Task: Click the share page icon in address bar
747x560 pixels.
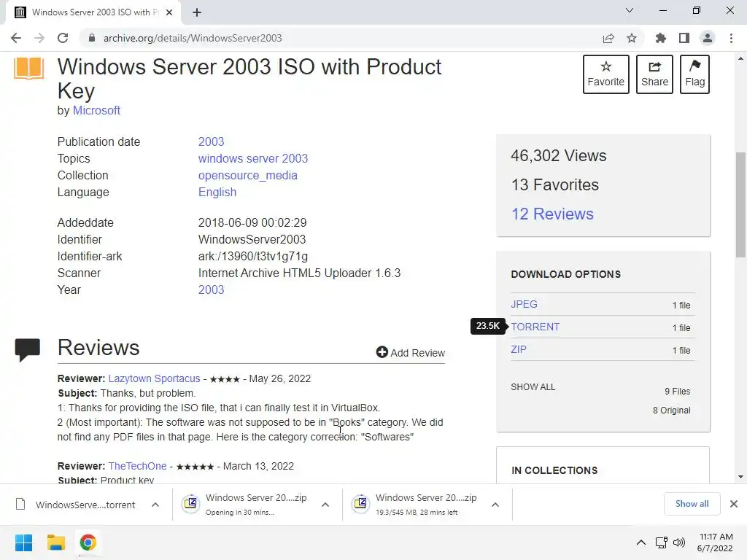Action: [x=608, y=38]
